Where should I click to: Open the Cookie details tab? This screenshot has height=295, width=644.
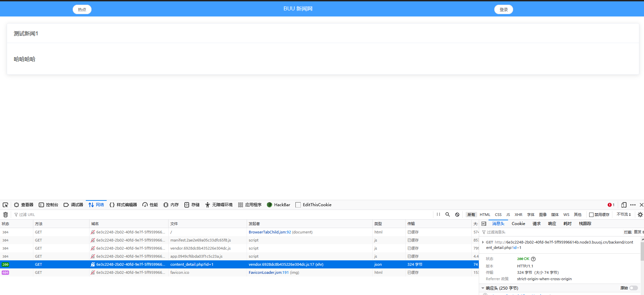click(x=518, y=224)
